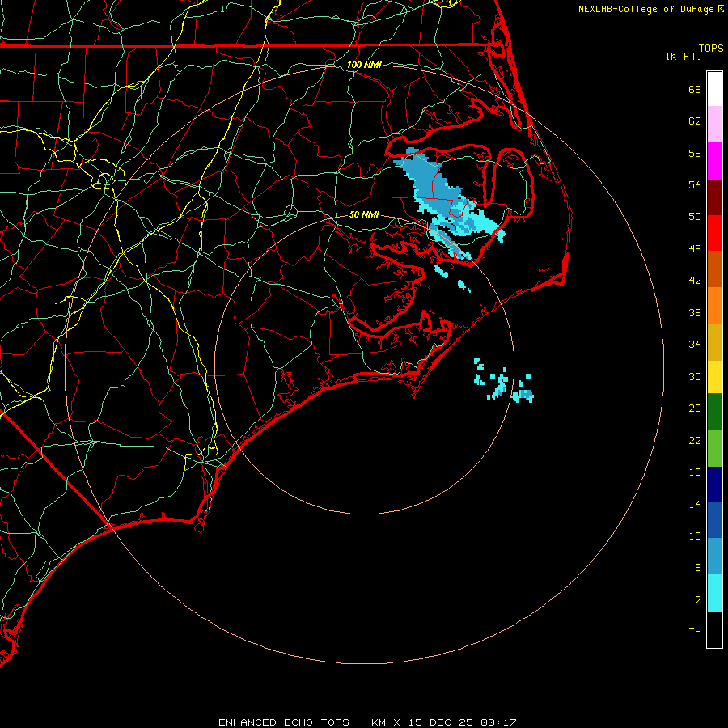Click the KMHX station identifier in caption
Image resolution: width=728 pixels, height=728 pixels.
pyautogui.click(x=387, y=722)
